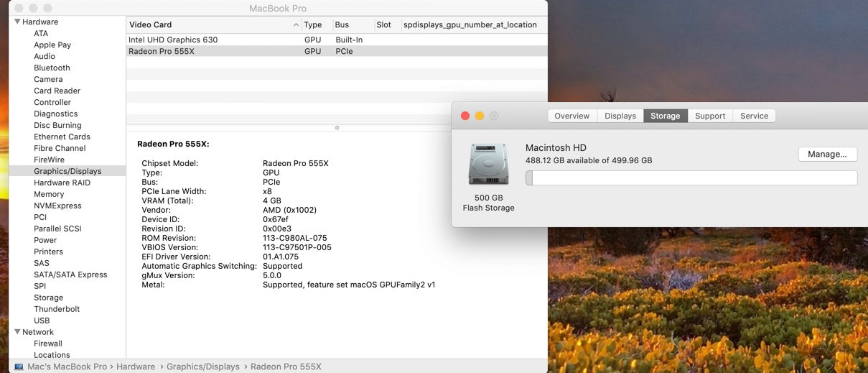The image size is (868, 373).
Task: Click the Macintosh HD drive icon
Action: coord(488,164)
